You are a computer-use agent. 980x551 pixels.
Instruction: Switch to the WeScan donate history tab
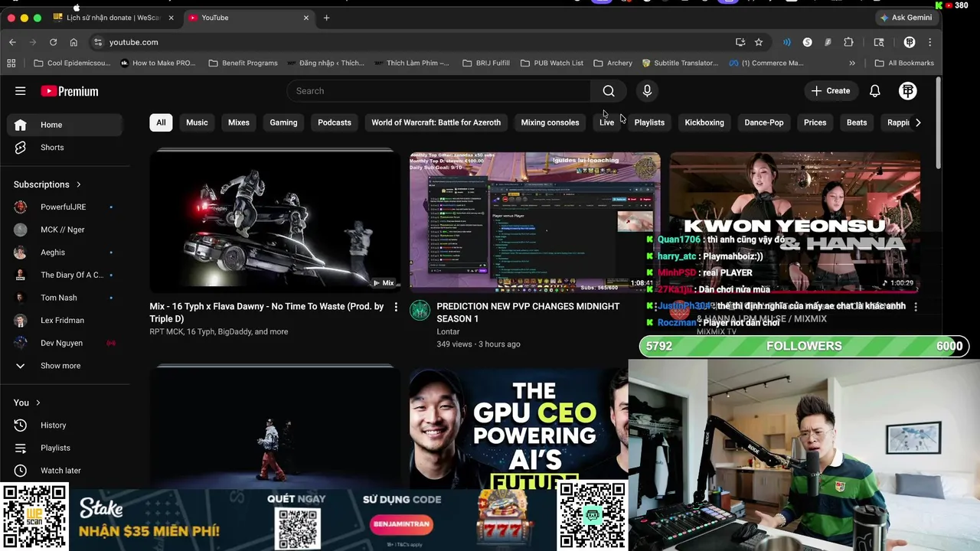[113, 18]
